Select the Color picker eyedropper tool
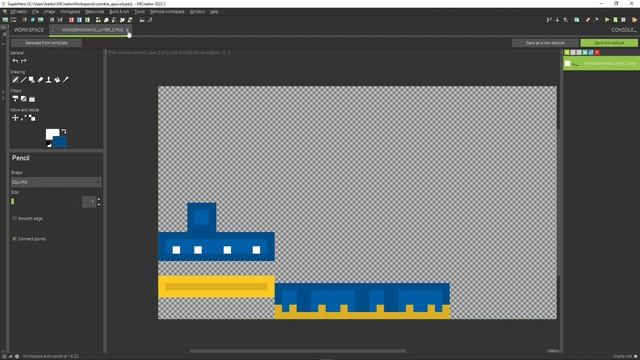The width and height of the screenshot is (640, 360). (x=66, y=80)
